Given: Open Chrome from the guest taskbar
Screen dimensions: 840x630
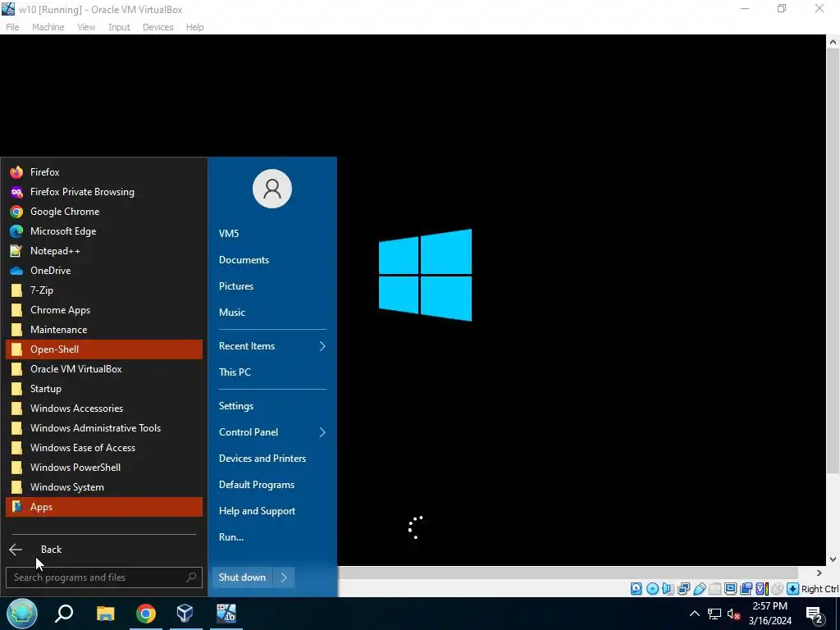Looking at the screenshot, I should tap(145, 614).
